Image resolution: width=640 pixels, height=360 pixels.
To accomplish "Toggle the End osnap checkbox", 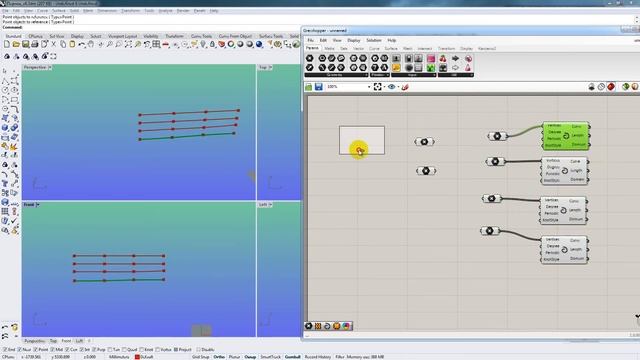I will [5, 350].
